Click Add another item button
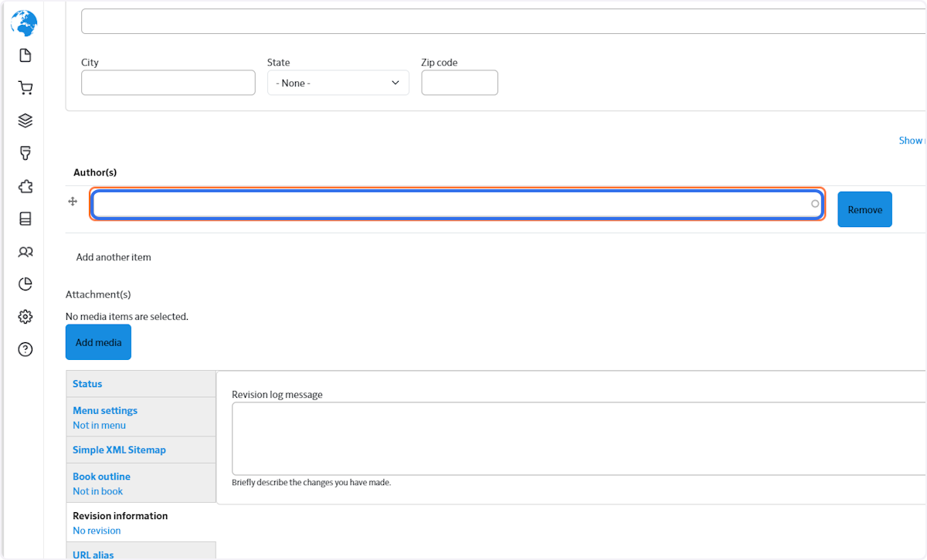Screen dimensions: 927x560 pyautogui.click(x=114, y=257)
